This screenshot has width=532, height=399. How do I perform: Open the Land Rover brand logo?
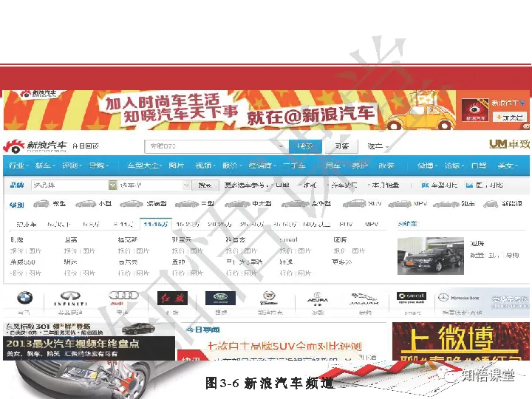tap(220, 299)
